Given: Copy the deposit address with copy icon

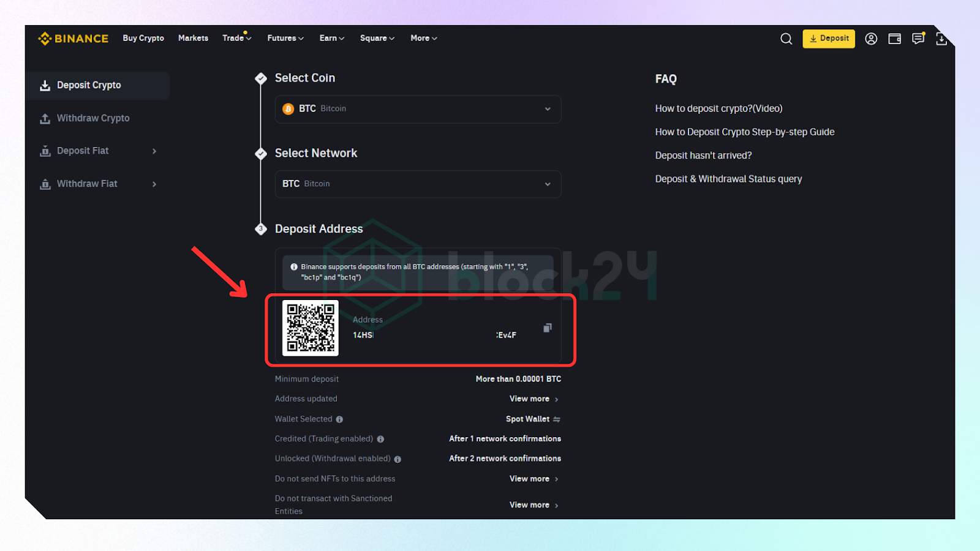Looking at the screenshot, I should (x=547, y=328).
